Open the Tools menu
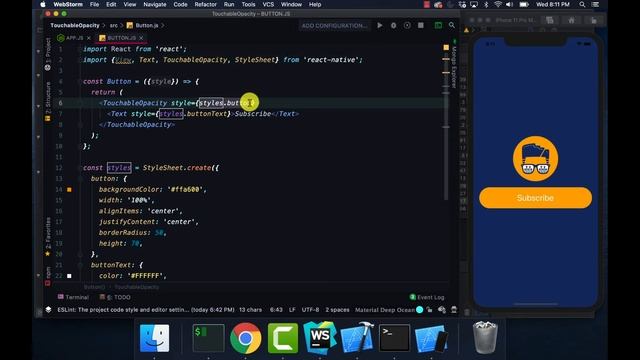 click(x=248, y=4)
